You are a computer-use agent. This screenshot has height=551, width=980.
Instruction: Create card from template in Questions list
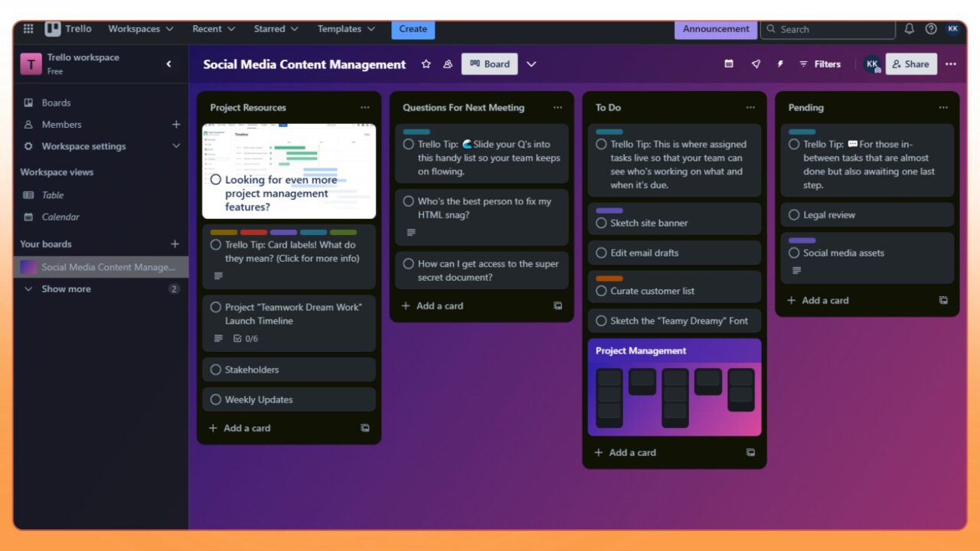point(558,306)
